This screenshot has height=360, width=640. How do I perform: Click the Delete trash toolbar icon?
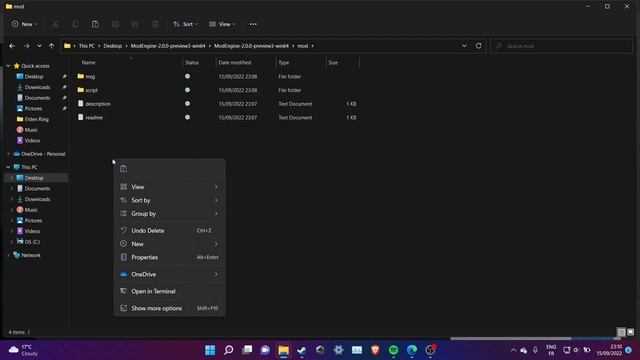click(x=155, y=24)
